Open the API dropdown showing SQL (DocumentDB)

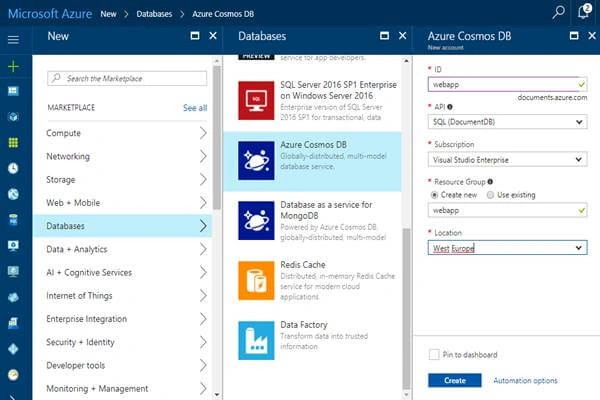pyautogui.click(x=507, y=122)
